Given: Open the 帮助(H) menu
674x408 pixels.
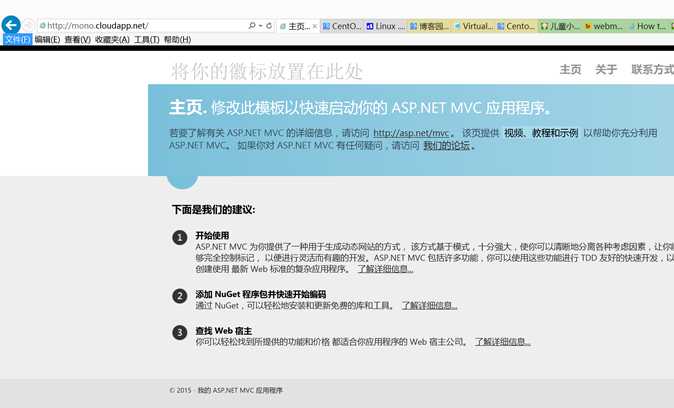Looking at the screenshot, I should pyautogui.click(x=177, y=40).
